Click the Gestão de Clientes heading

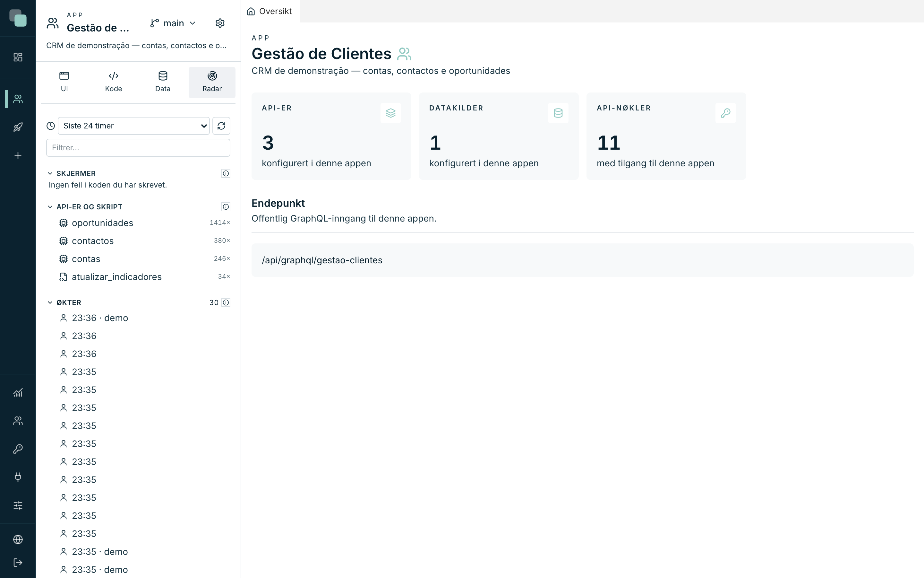pyautogui.click(x=321, y=54)
